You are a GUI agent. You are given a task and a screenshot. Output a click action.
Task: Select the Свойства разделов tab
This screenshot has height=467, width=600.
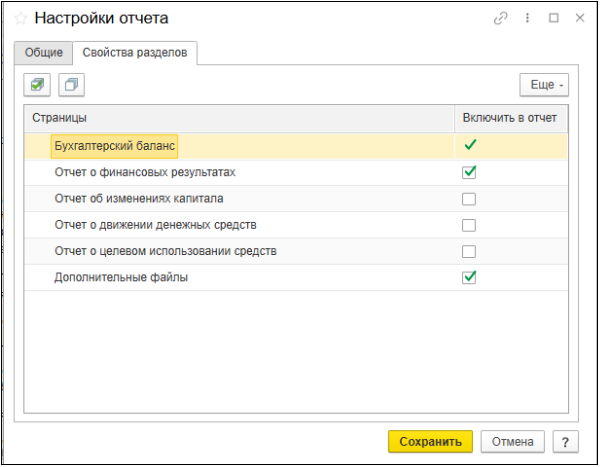coord(135,52)
